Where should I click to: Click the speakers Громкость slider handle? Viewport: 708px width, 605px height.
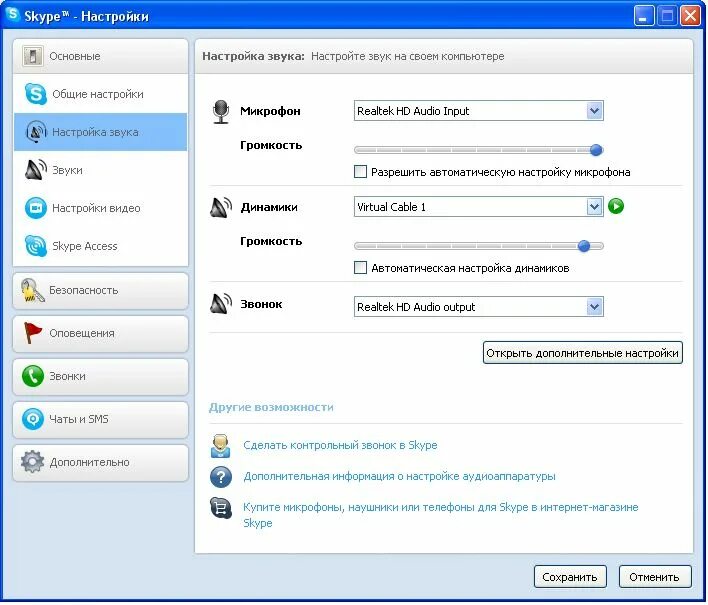[x=584, y=246]
